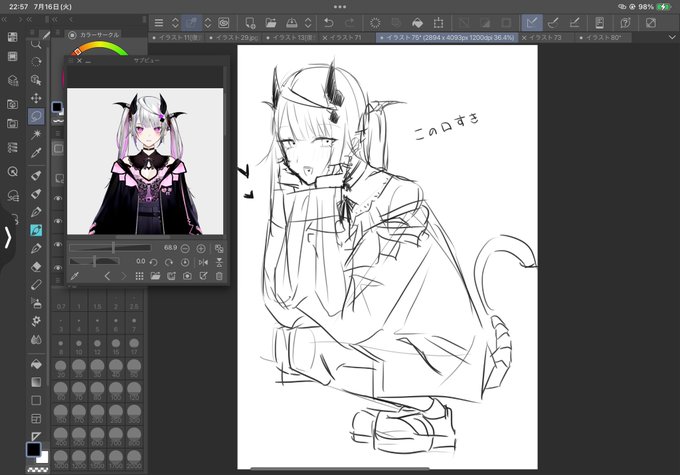Choose brush size 100 preset
680x475 pixels.
[x=116, y=391]
